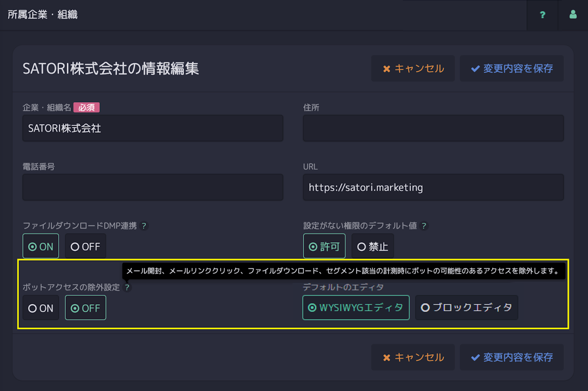Open the help question mark in top bar
Screen dimensions: 588x391
542,15
